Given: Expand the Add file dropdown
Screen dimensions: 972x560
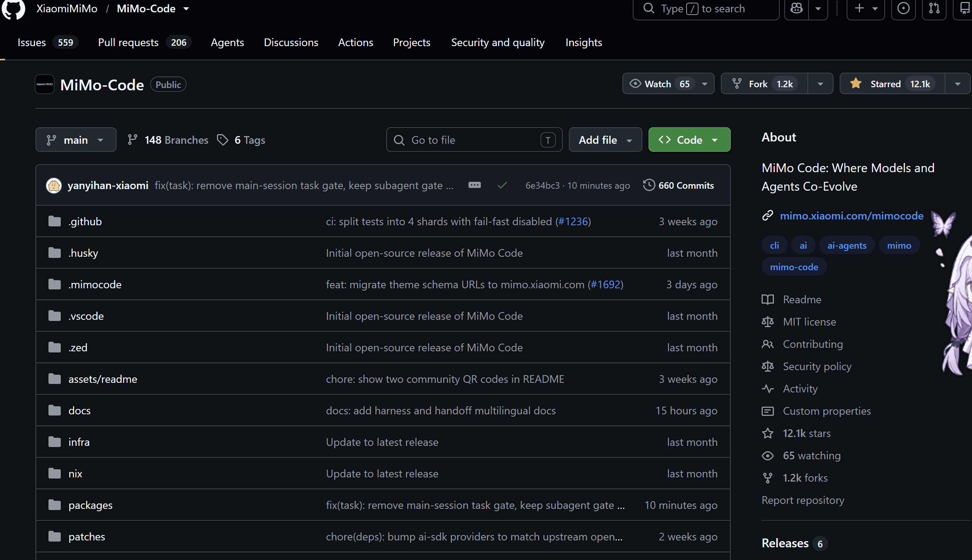Looking at the screenshot, I should pyautogui.click(x=605, y=140).
